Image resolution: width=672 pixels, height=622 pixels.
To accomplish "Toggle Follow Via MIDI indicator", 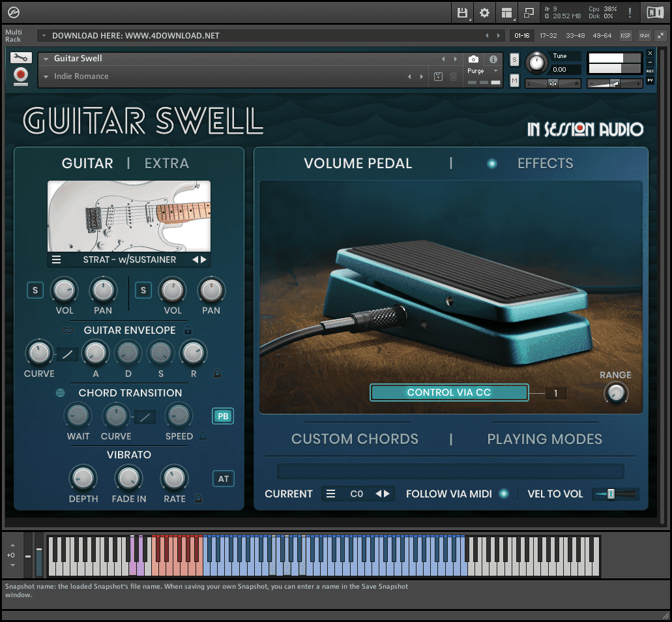I will [504, 494].
